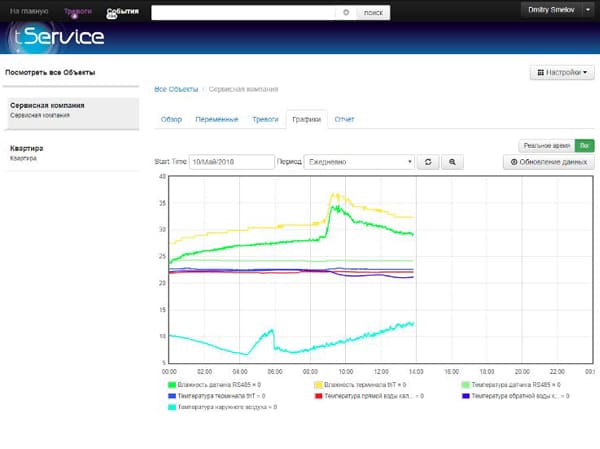Viewport: 600px width, 449px height.
Task: Select the Графики tab
Action: 307,119
